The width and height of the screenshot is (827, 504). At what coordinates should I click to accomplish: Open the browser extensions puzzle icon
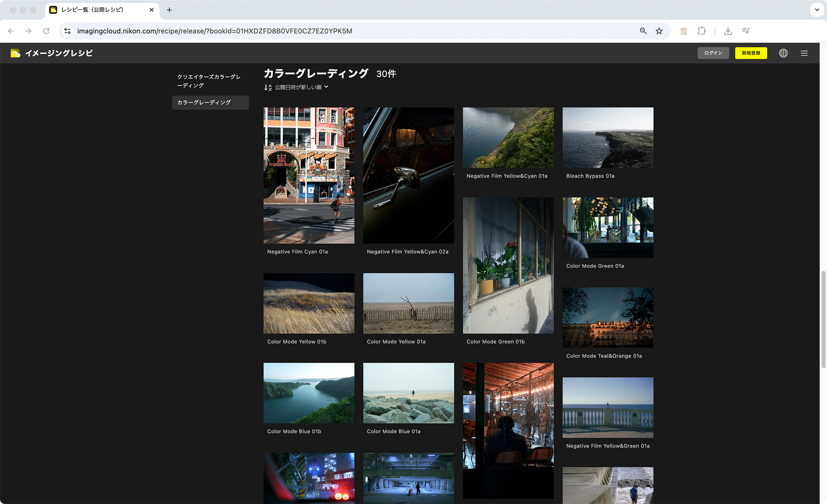coord(702,31)
